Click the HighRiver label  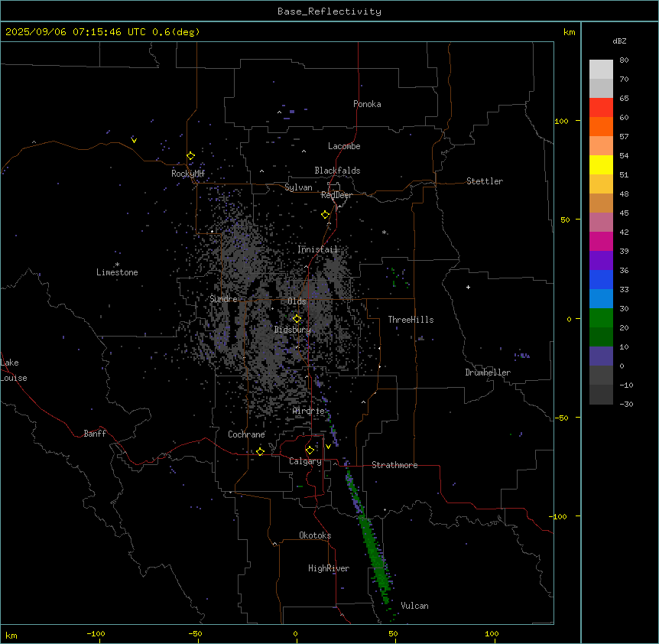click(329, 568)
